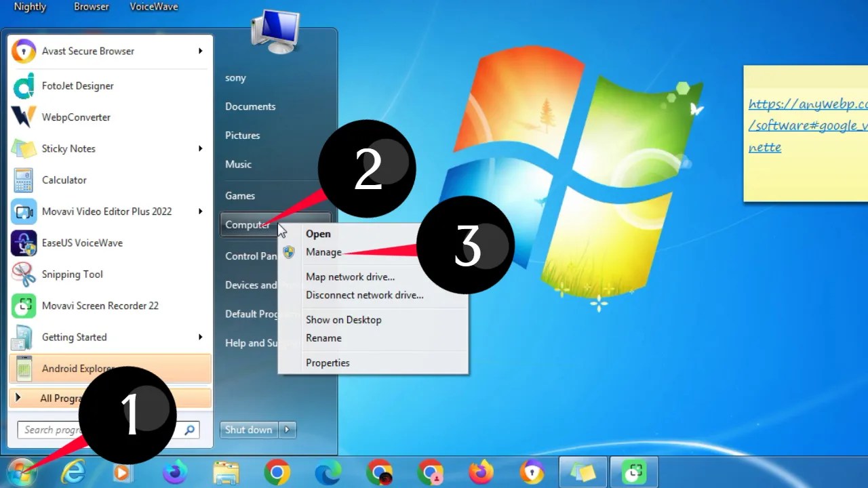Launch Android Explorer from the Start menu
The image size is (868, 488).
pyautogui.click(x=108, y=369)
